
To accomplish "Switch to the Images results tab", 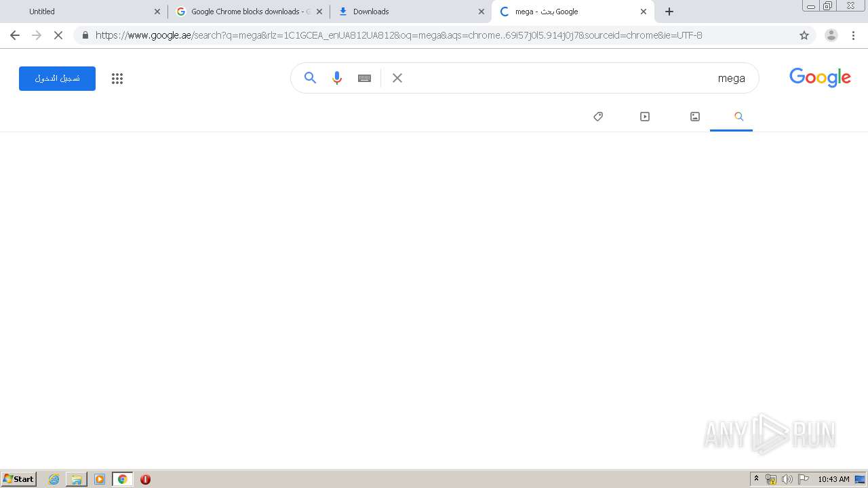I will pyautogui.click(x=695, y=117).
